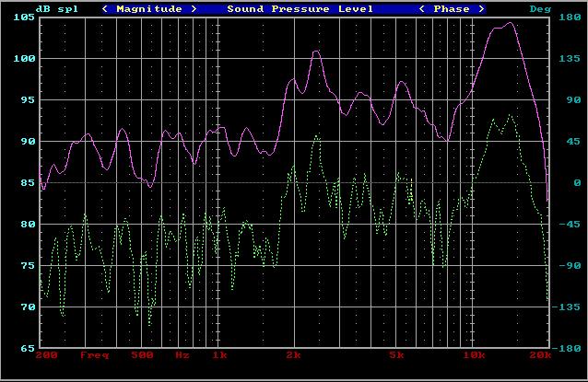The width and height of the screenshot is (588, 382).
Task: Click the 200 frequency axis label
Action: click(x=46, y=355)
